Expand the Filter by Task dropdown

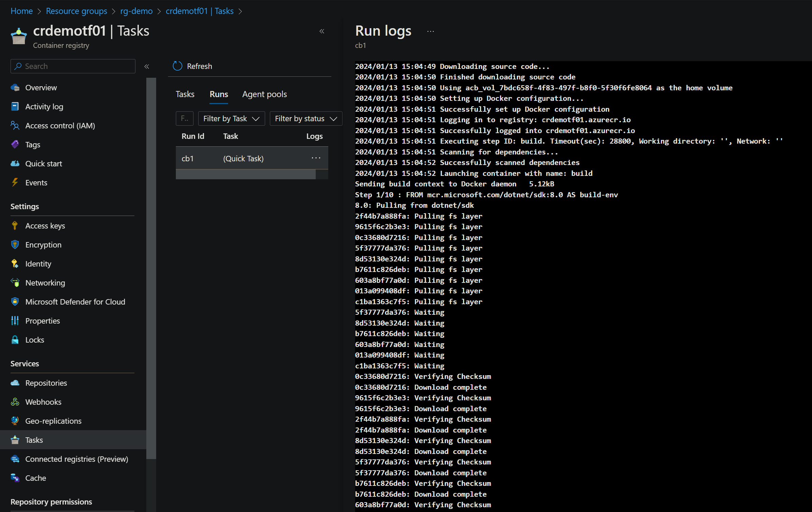[231, 118]
